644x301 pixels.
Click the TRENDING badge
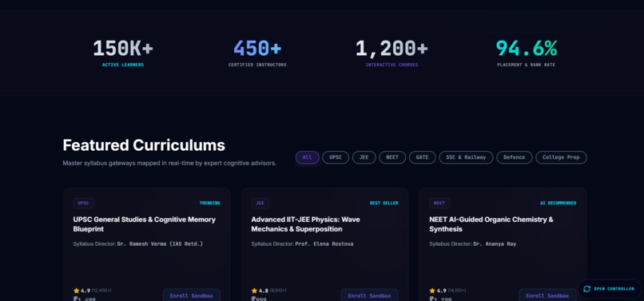point(210,204)
